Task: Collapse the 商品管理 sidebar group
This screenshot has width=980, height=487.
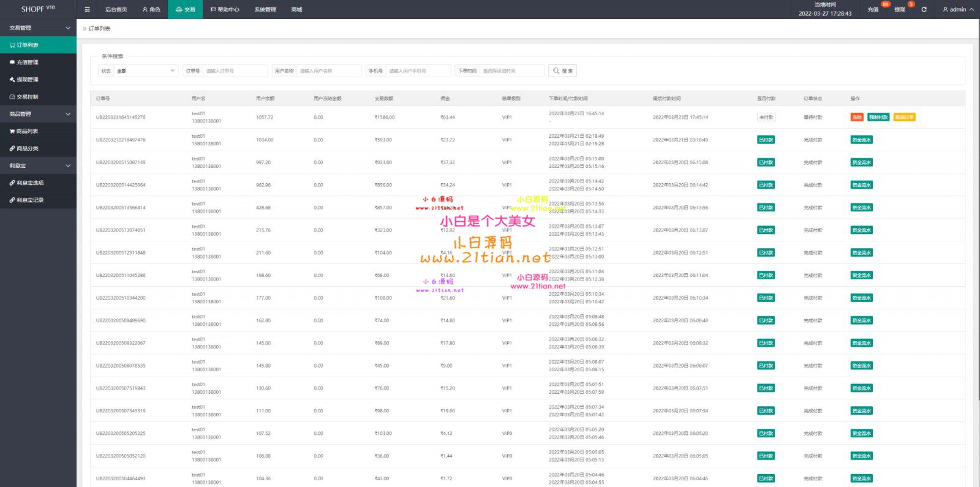Action: 38,114
